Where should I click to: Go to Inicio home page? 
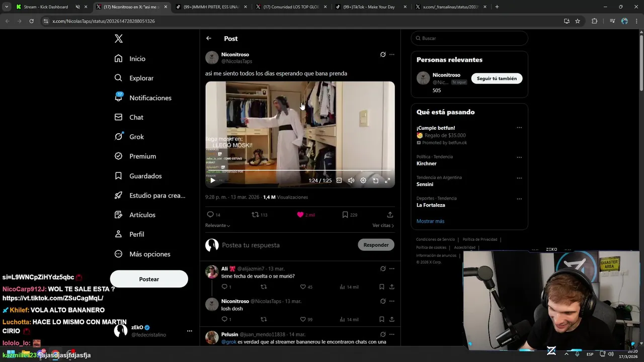(130, 58)
